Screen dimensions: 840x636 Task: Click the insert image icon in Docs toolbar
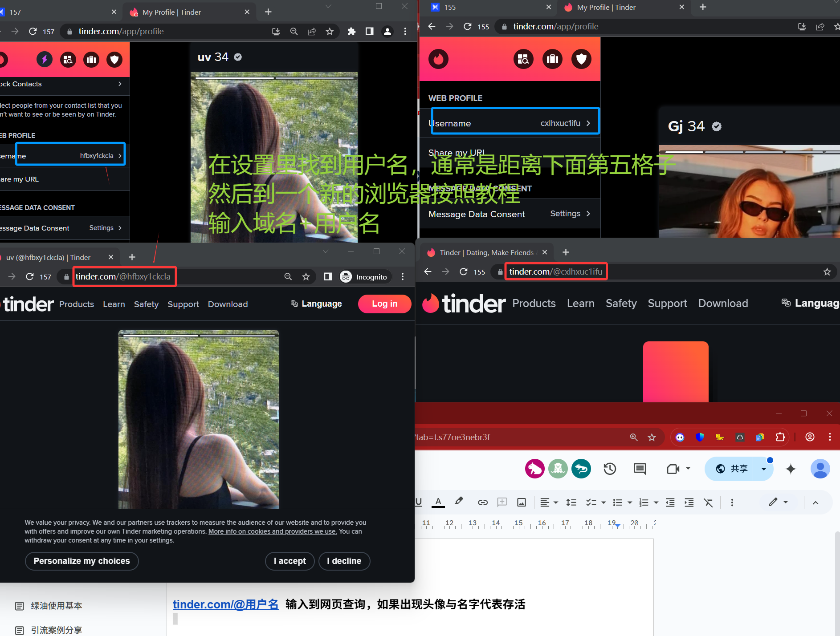click(x=521, y=502)
